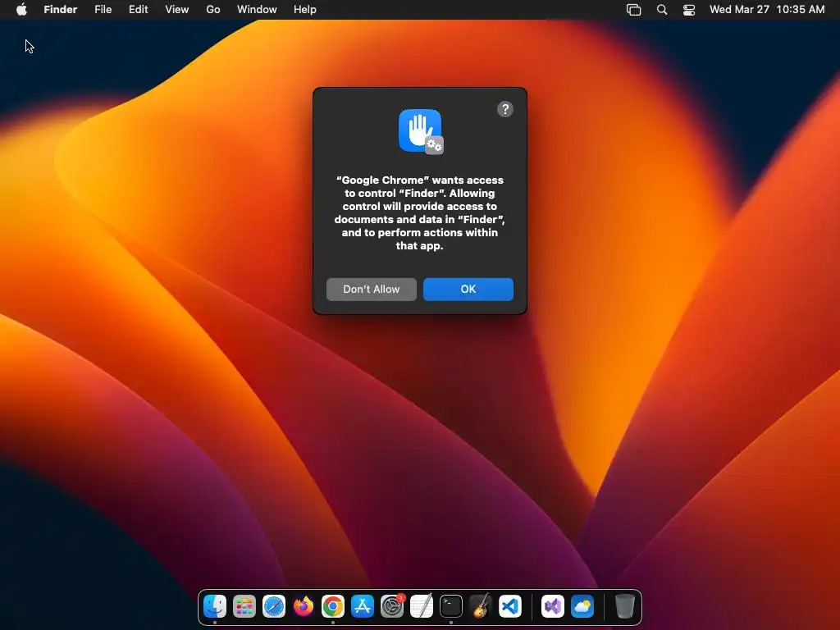Open TextEdit from the Dock

(x=422, y=606)
